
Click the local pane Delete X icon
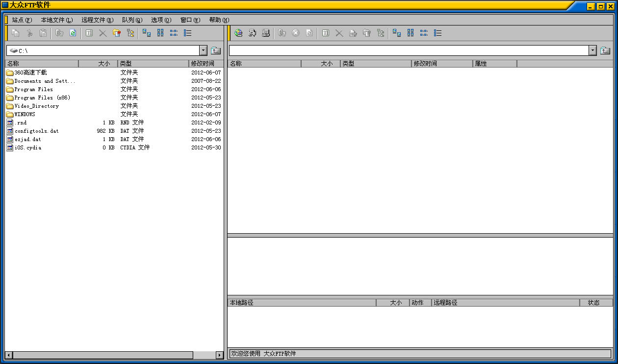click(103, 33)
